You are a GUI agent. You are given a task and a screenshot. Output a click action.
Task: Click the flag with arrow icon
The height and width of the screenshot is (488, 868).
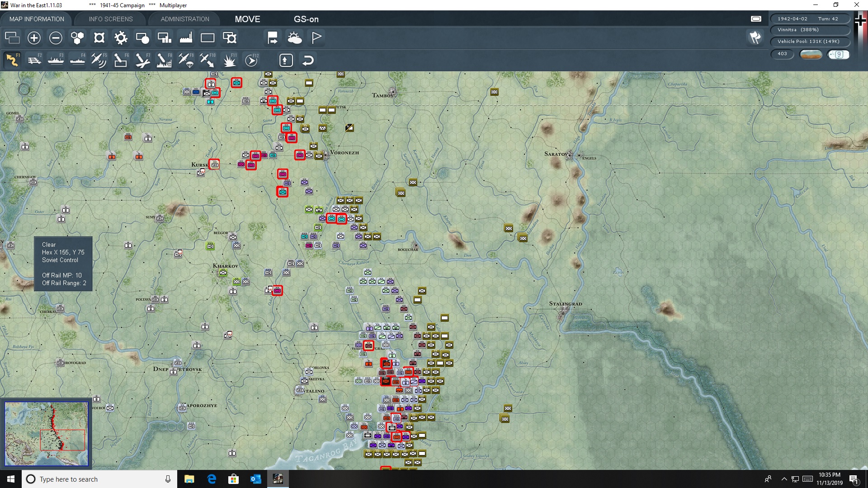[x=273, y=38]
